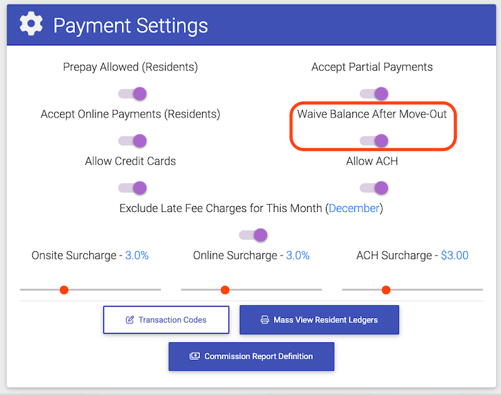501x395 pixels.
Task: Turn off Allow Credit Cards switch
Action: [x=132, y=188]
